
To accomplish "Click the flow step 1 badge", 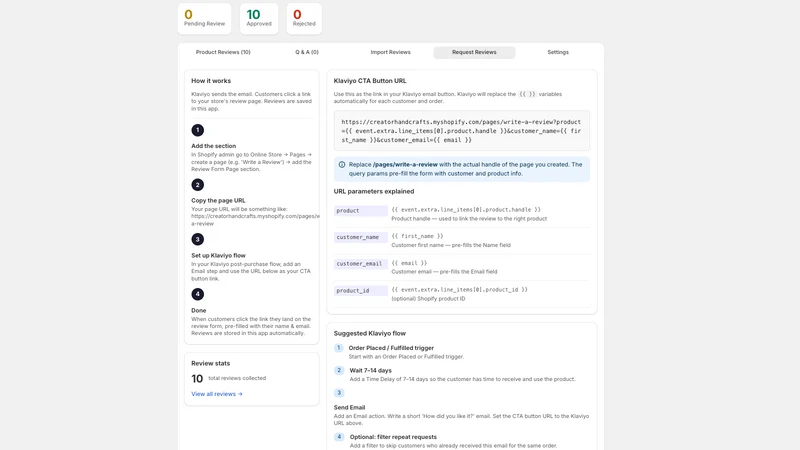I will tap(339, 348).
